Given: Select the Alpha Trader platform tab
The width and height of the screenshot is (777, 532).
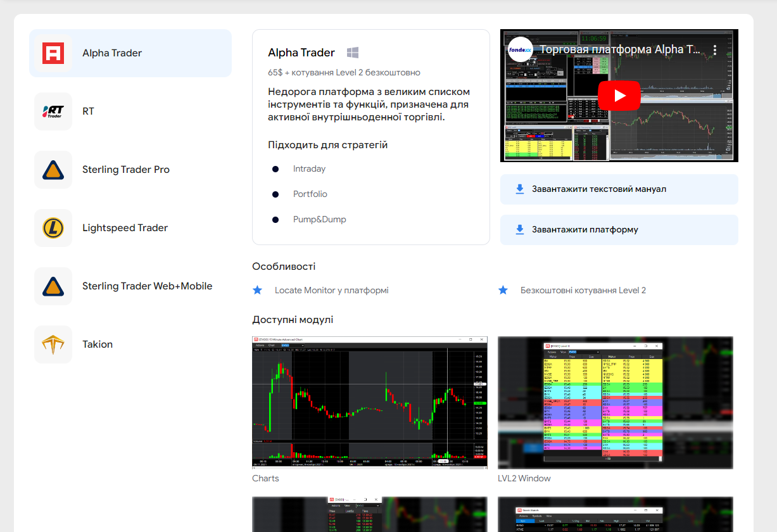Looking at the screenshot, I should click(x=130, y=53).
